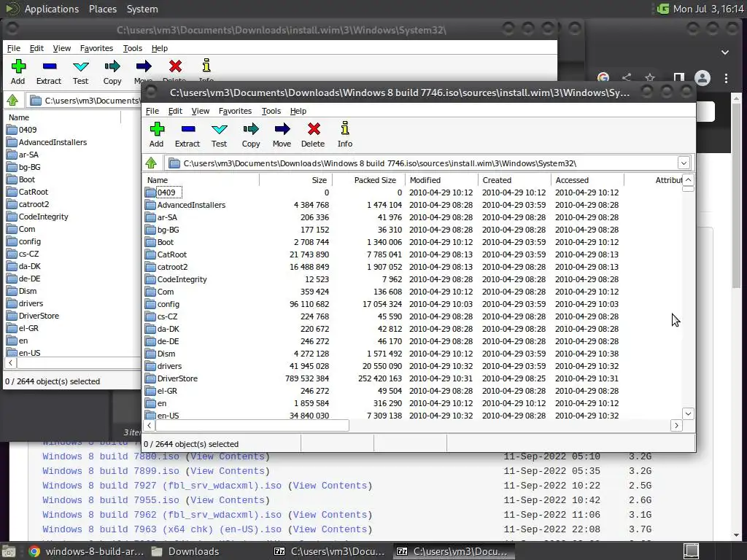The height and width of the screenshot is (560, 747).
Task: Click the Test icon in the front 7-Zip window
Action: 219,129
